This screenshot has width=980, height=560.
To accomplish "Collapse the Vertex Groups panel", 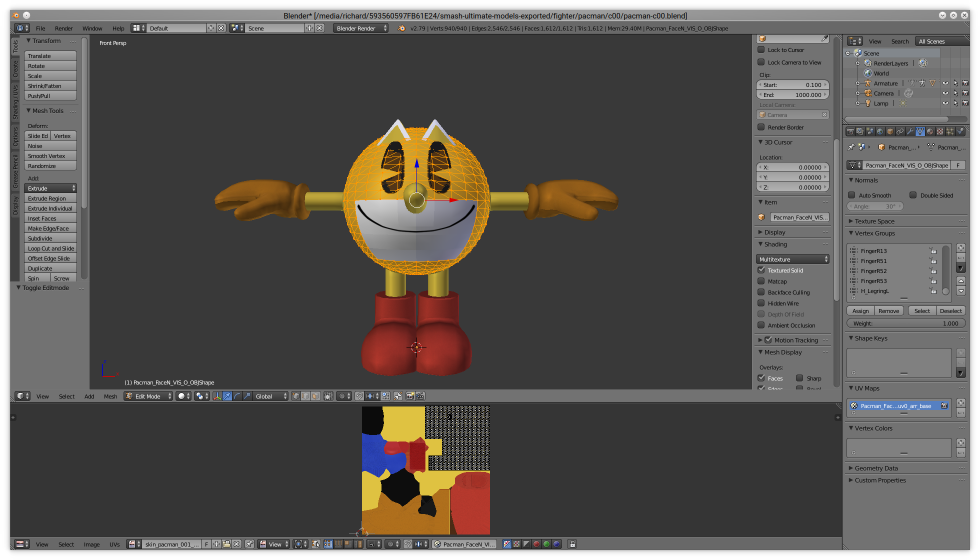I will [874, 233].
